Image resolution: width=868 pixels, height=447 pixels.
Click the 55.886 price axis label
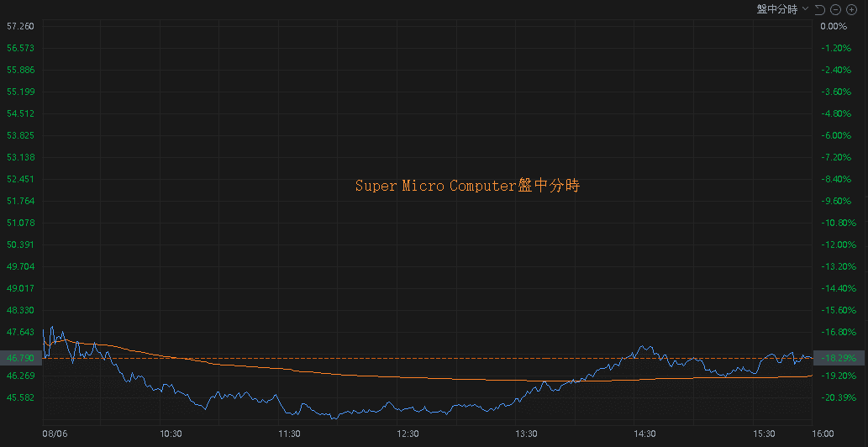20,70
